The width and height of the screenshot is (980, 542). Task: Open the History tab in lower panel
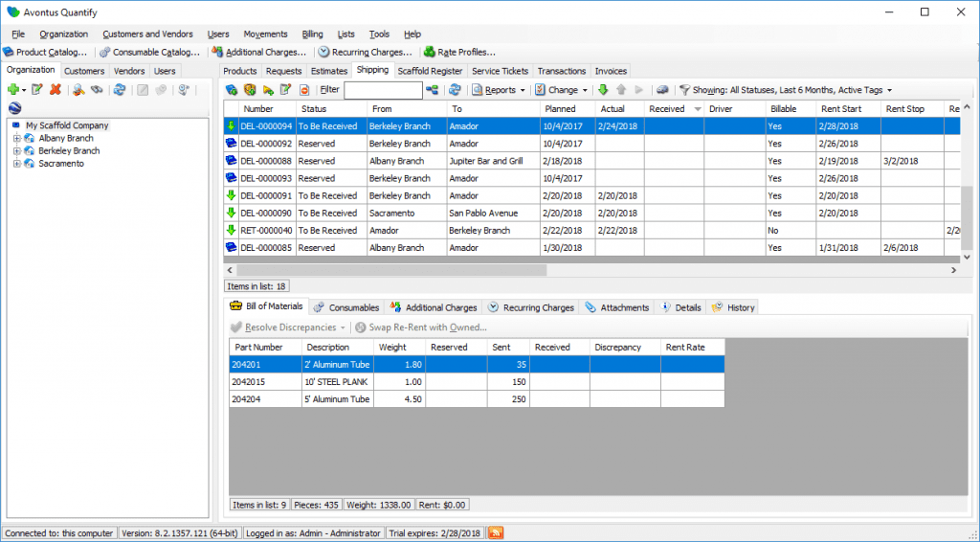point(733,307)
